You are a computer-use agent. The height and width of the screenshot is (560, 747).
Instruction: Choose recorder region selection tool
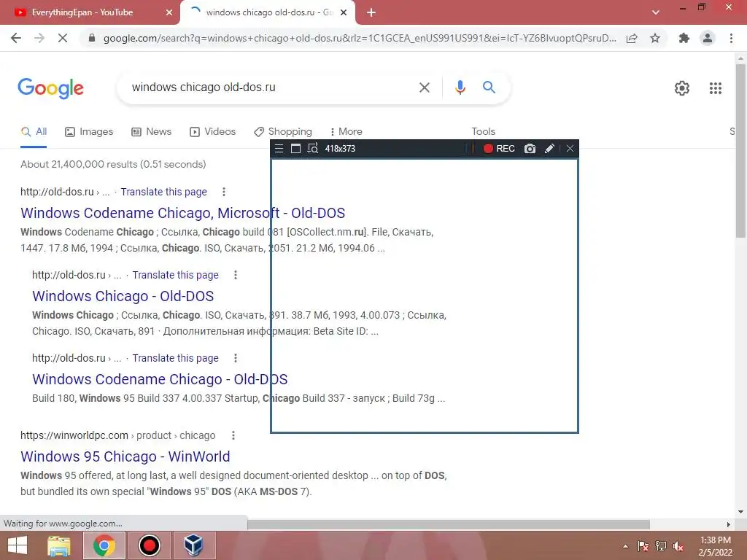click(x=312, y=149)
